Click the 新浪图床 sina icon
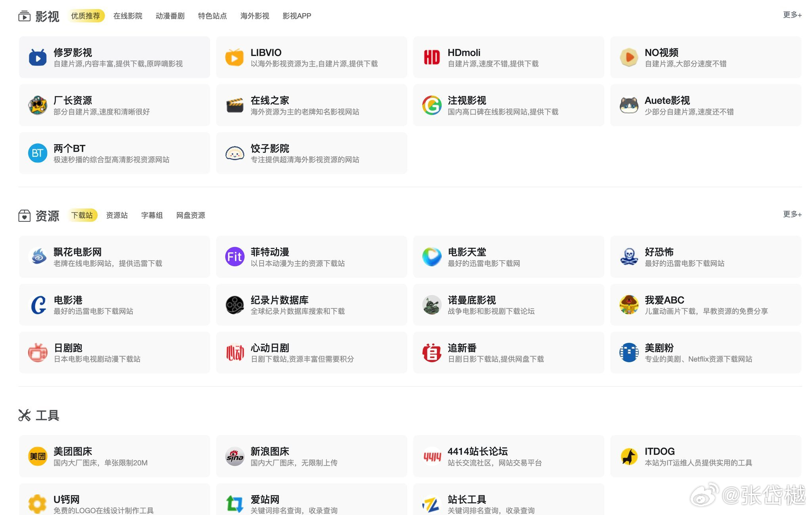 (x=235, y=456)
